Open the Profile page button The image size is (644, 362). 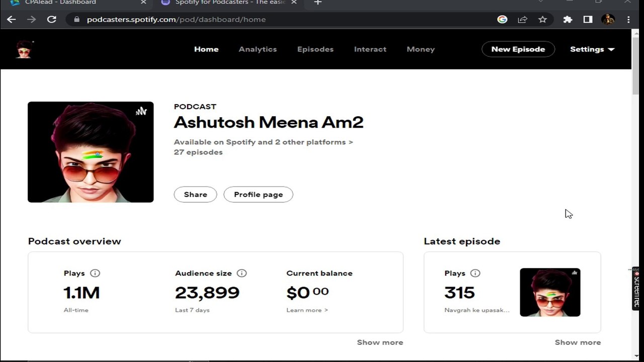coord(258,195)
